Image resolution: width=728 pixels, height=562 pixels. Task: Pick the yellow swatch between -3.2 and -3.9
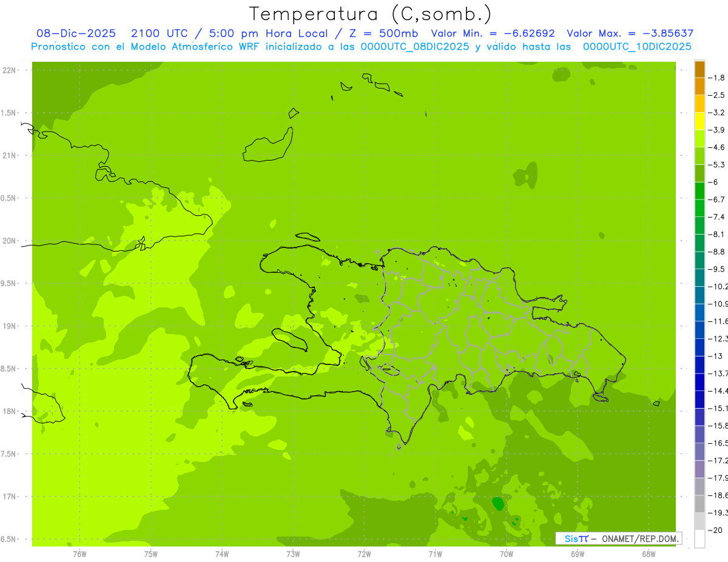tap(699, 121)
